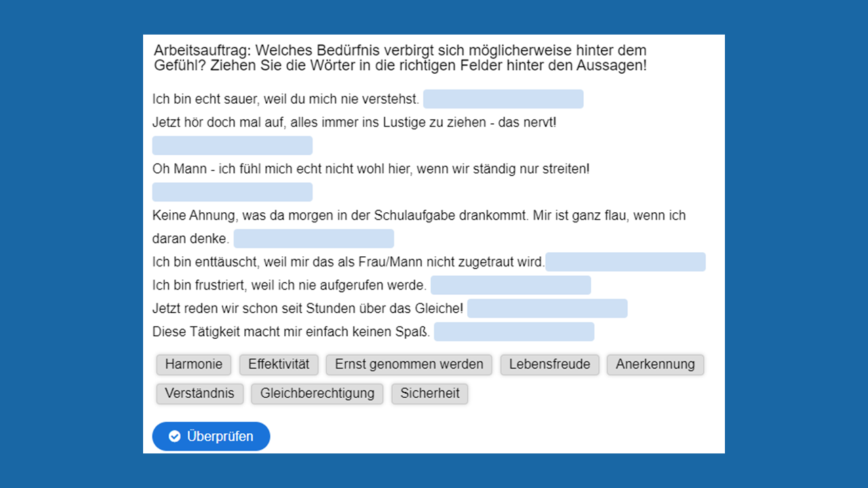Screen dimensions: 868x488
Task: Select the 'Sicherheit' word chip
Action: (430, 394)
